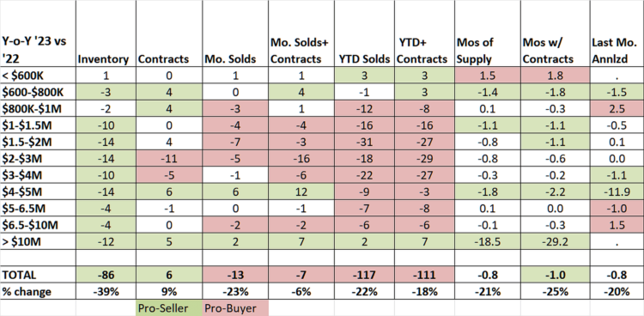Click the -11.9 Last Mo. Annlzd cell
This screenshot has height=316, width=644.
pyautogui.click(x=616, y=191)
